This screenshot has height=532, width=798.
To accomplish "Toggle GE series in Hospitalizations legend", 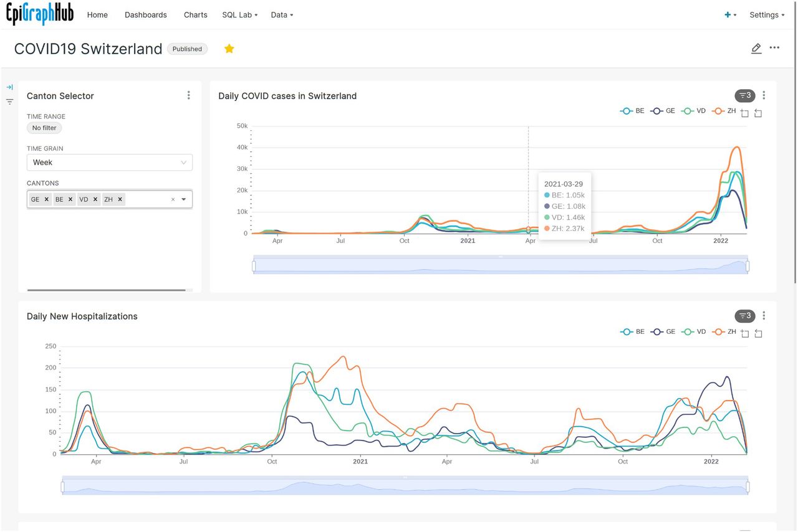I will coord(663,331).
